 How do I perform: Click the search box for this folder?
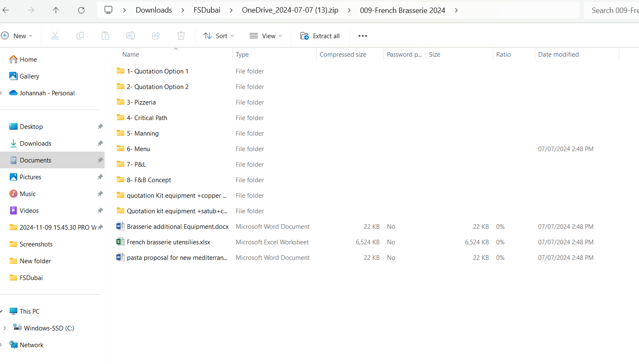point(613,10)
